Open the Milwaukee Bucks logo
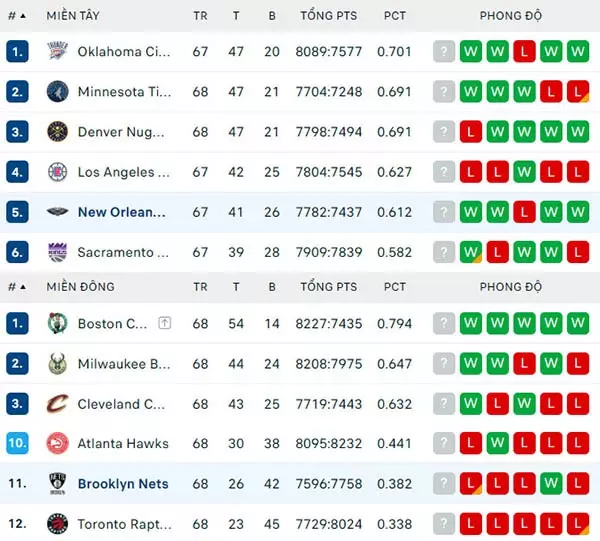The height and width of the screenshot is (541, 600). (x=57, y=363)
